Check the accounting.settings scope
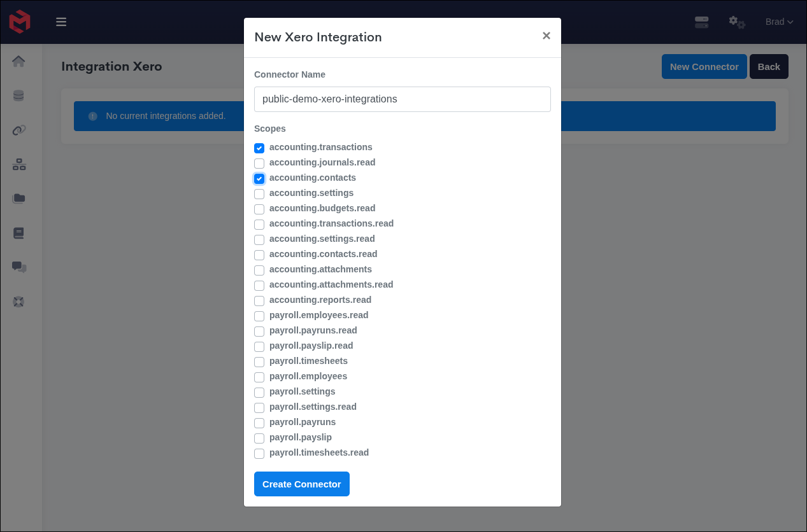Viewport: 807px width, 532px height. pos(259,193)
